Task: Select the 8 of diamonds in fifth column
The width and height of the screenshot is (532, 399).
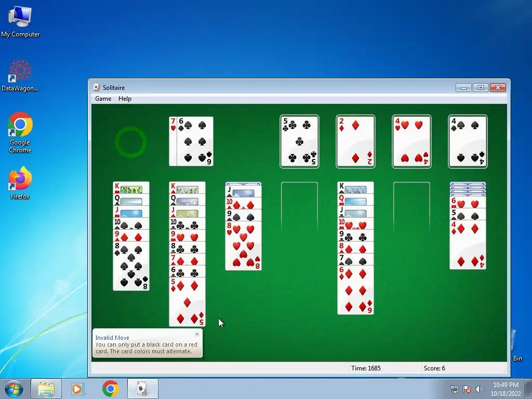Action: coord(355,248)
